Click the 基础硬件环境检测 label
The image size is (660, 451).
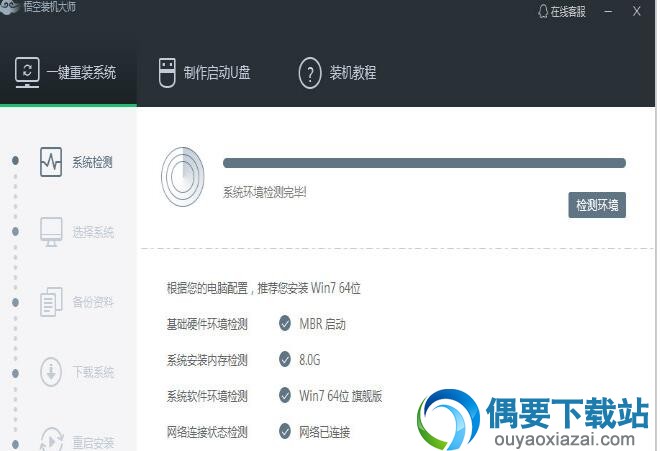click(207, 324)
